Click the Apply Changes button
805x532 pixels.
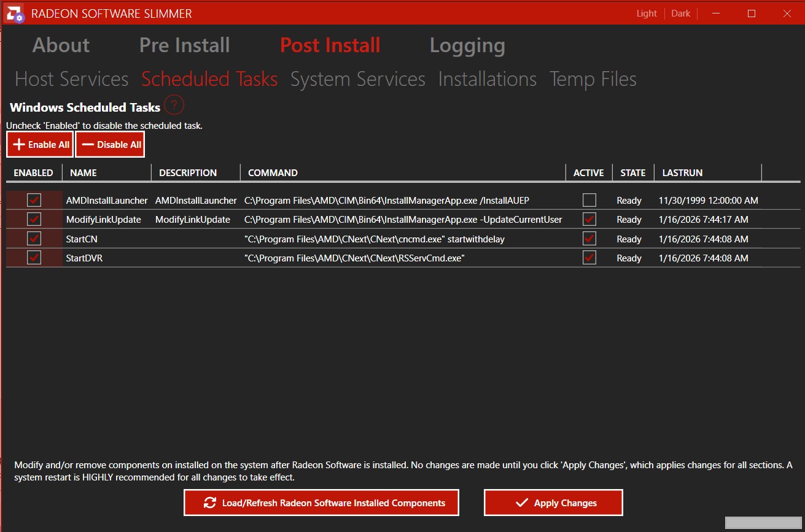[553, 503]
